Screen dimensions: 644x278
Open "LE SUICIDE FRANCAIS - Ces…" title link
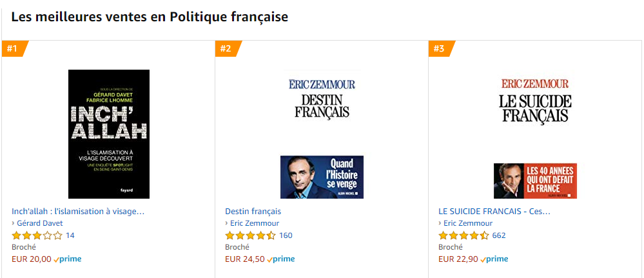(494, 211)
